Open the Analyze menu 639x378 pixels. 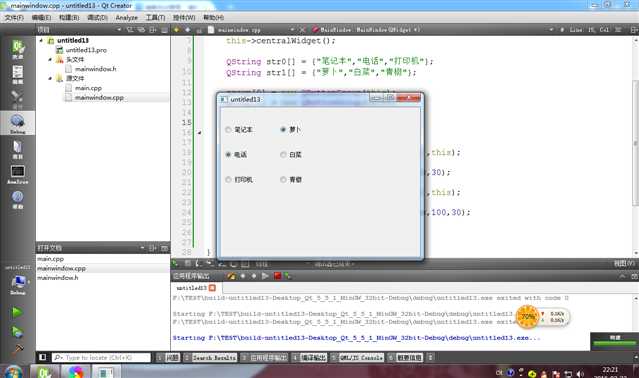point(127,18)
